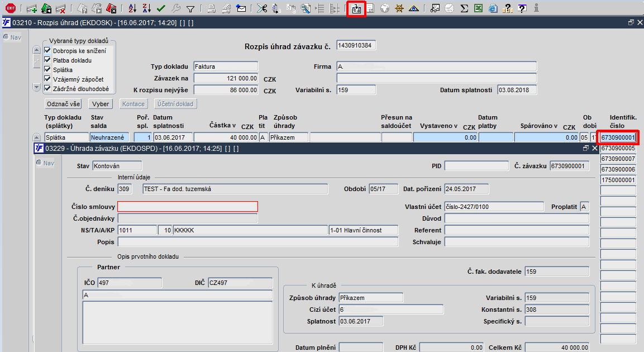Click the magnifier search document icon
Viewport: 644px width, 352px height.
tap(305, 8)
